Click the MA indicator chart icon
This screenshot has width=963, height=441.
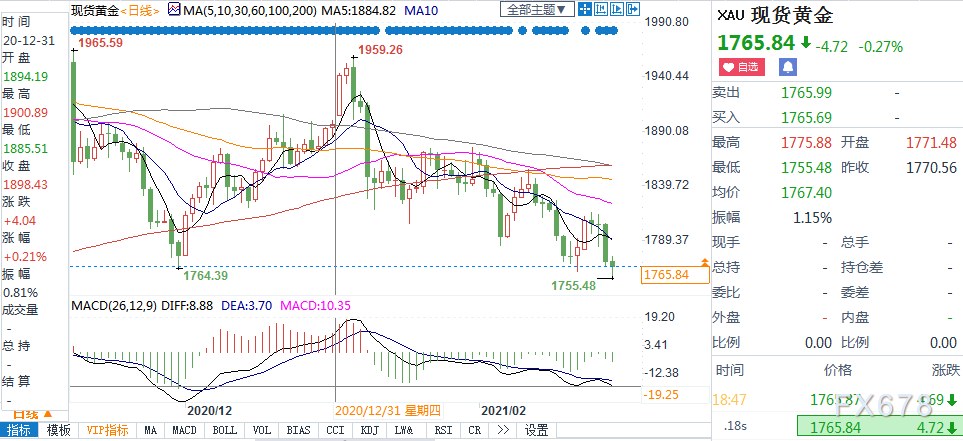point(175,9)
